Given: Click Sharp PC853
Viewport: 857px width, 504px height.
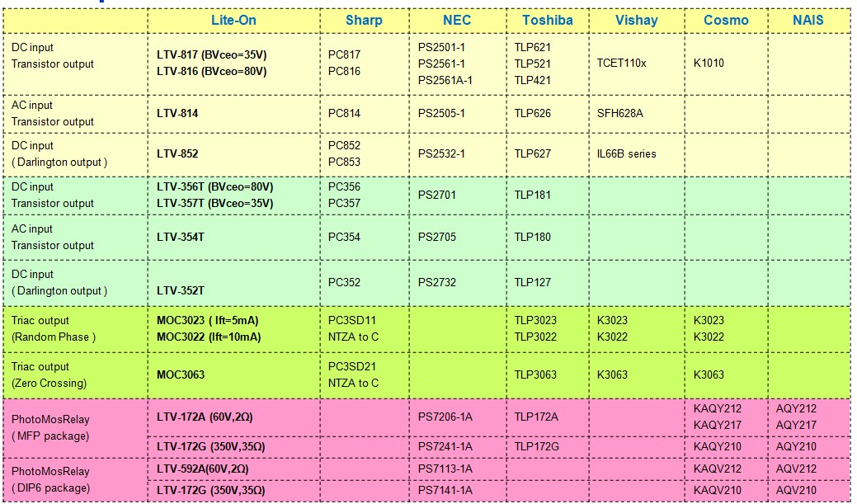Looking at the screenshot, I should tap(344, 162).
